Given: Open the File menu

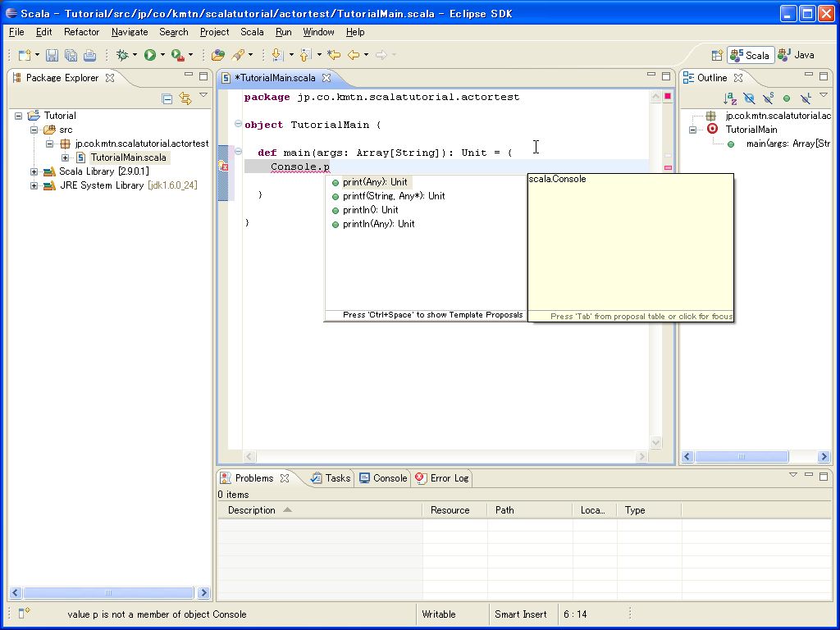Looking at the screenshot, I should [16, 32].
